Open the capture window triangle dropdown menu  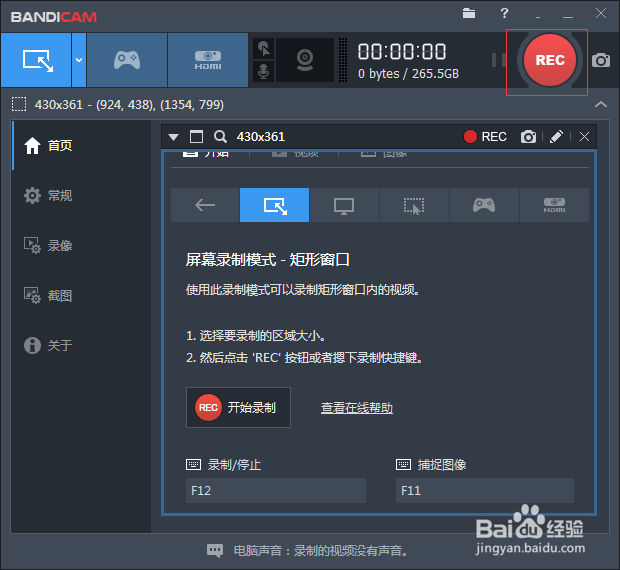[x=173, y=137]
